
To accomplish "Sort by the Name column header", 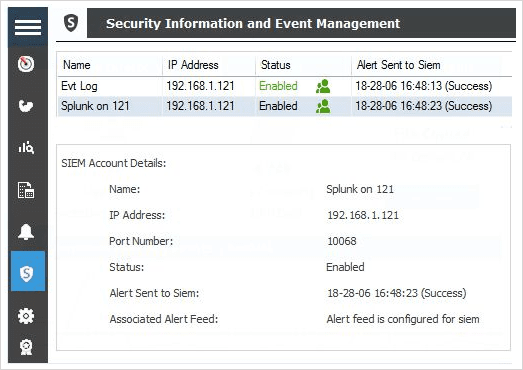I will click(x=77, y=65).
